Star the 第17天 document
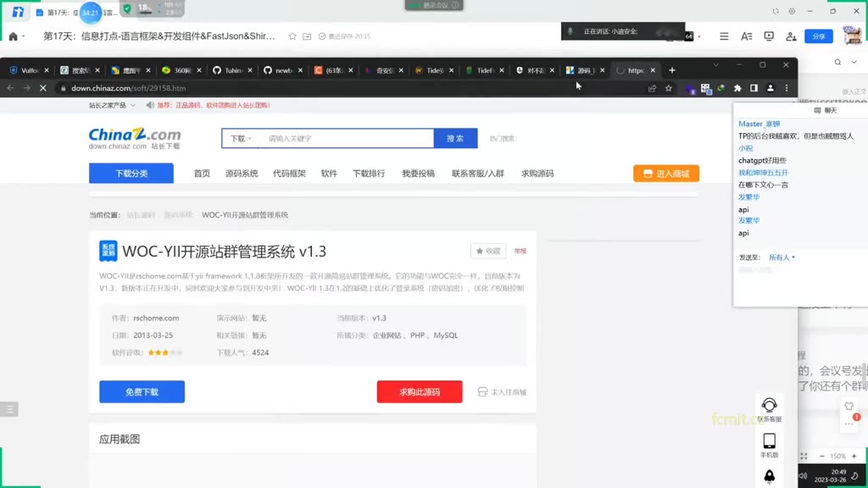Viewport: 868px width, 488px height. 292,36
